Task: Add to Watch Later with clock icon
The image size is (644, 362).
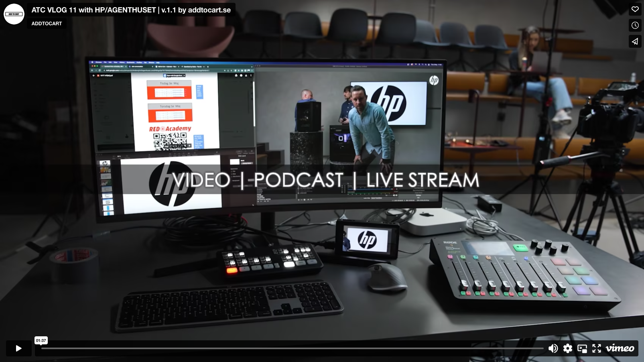Action: point(635,25)
